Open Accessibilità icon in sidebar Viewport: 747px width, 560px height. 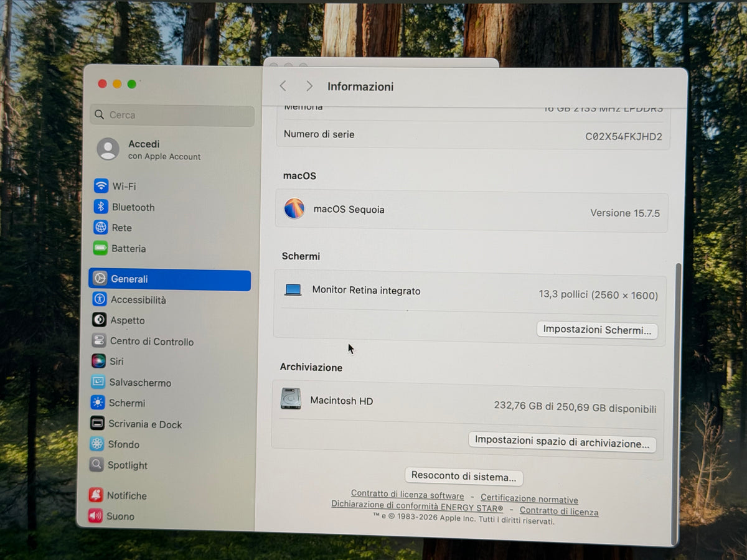100,299
